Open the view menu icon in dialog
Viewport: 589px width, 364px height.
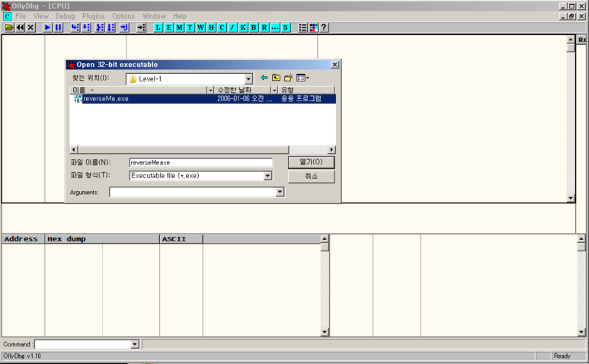pos(303,78)
